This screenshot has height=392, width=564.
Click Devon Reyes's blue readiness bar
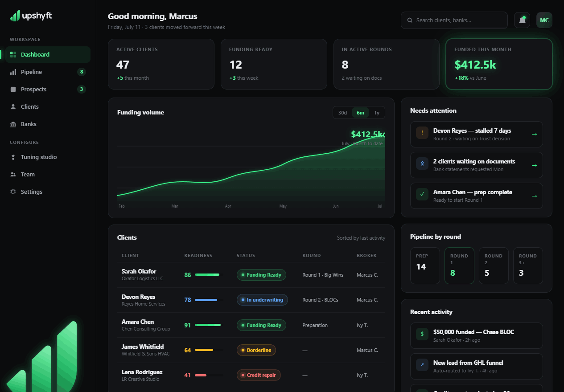(209, 300)
